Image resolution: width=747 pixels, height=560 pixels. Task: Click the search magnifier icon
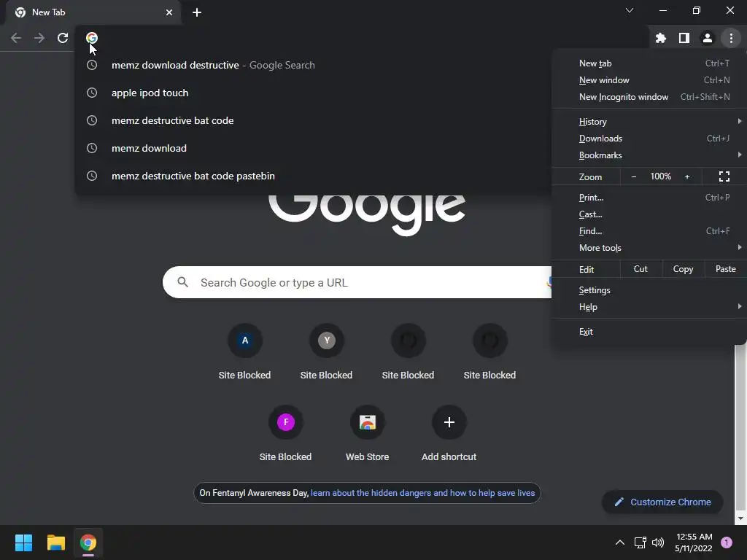click(182, 282)
